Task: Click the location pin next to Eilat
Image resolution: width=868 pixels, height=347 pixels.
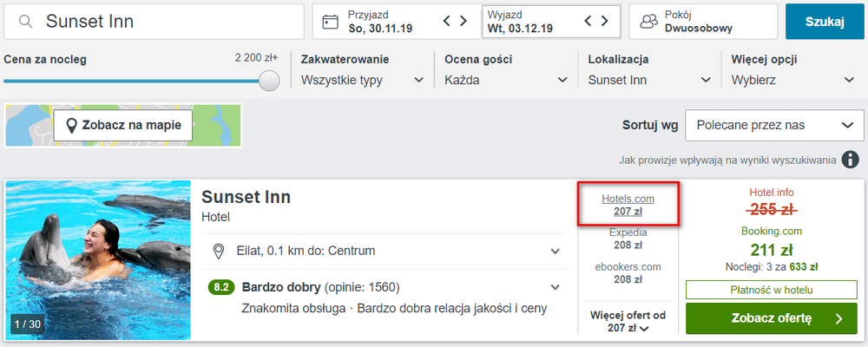Action: (220, 252)
